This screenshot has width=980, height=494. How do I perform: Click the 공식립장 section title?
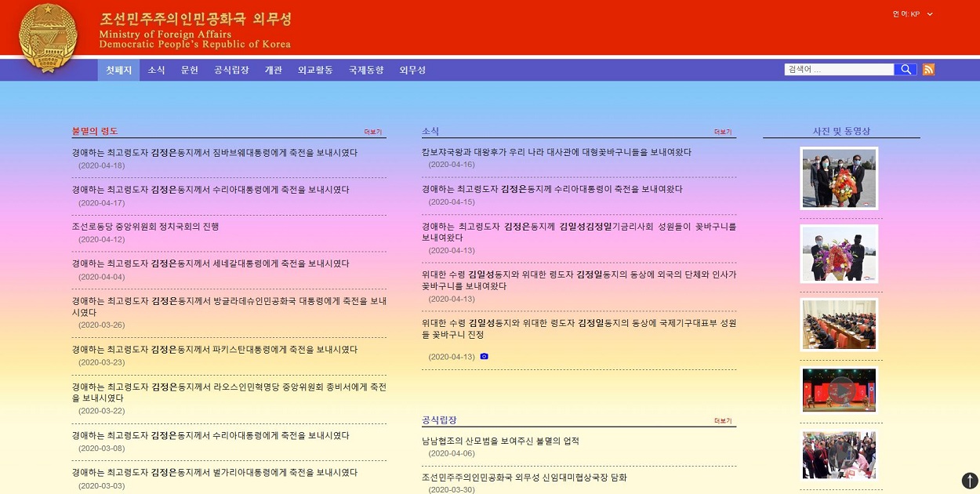[x=439, y=420]
